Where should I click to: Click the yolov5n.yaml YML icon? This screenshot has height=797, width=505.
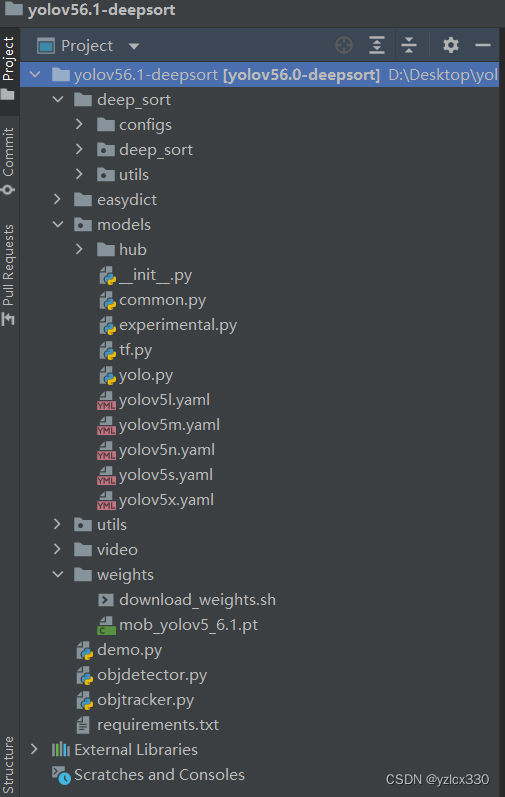click(106, 450)
